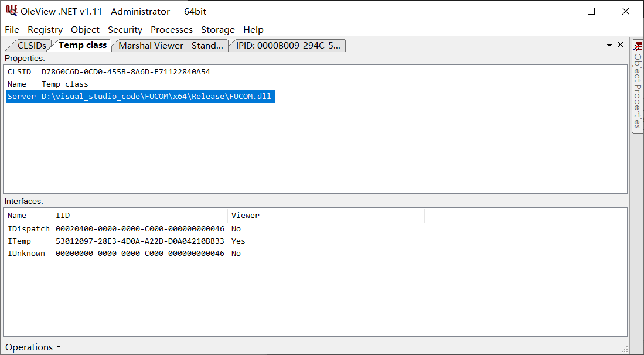The image size is (644, 355).
Task: Switch to the CLSIDs tab
Action: coord(31,46)
